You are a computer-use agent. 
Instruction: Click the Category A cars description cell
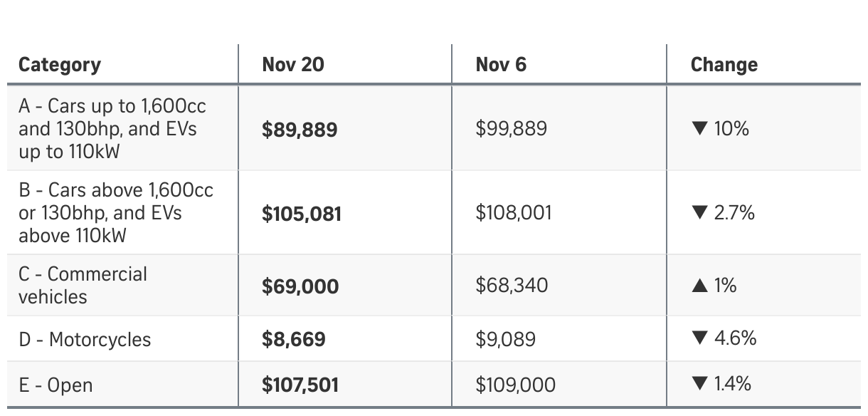point(112,129)
